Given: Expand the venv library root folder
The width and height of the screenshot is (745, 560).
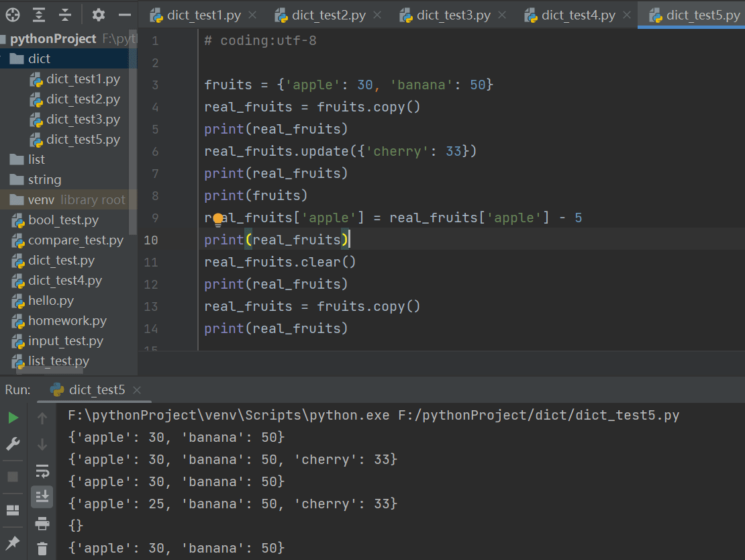Looking at the screenshot, I should 41,200.
